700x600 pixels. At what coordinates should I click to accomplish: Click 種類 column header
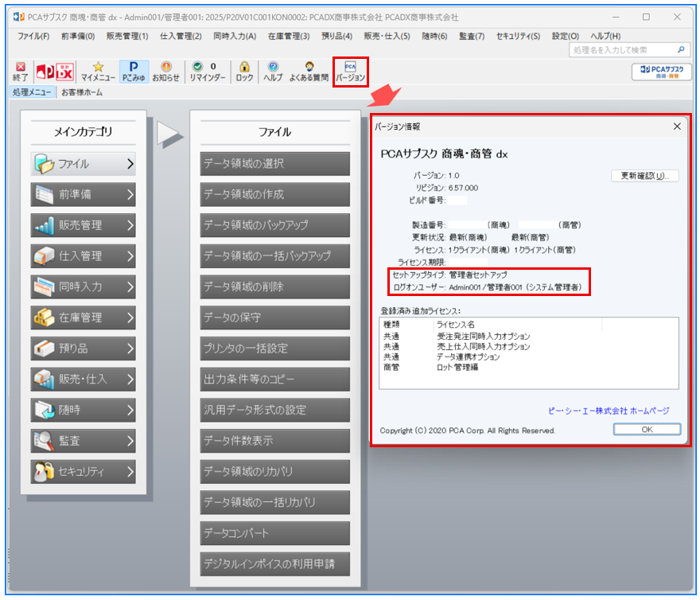406,325
